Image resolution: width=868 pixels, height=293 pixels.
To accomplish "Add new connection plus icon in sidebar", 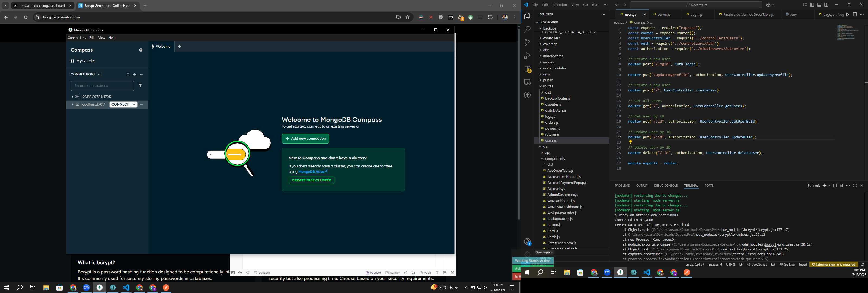I will [135, 75].
